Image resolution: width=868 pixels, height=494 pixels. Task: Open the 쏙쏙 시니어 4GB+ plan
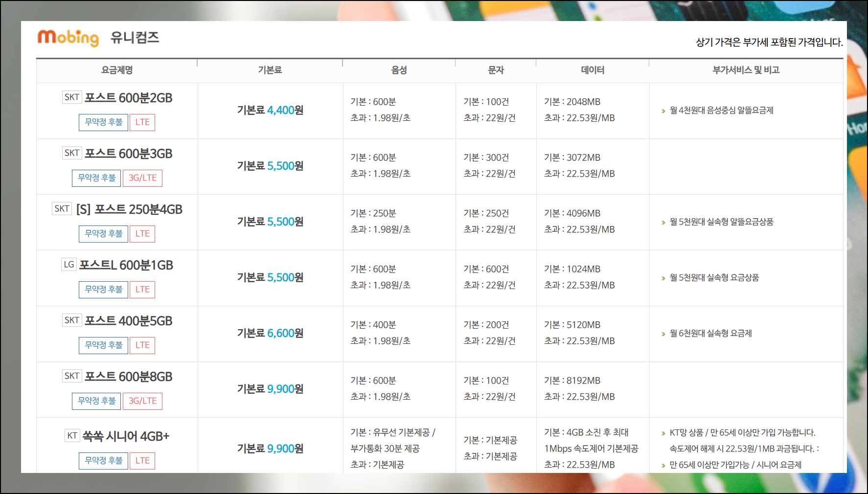[126, 436]
